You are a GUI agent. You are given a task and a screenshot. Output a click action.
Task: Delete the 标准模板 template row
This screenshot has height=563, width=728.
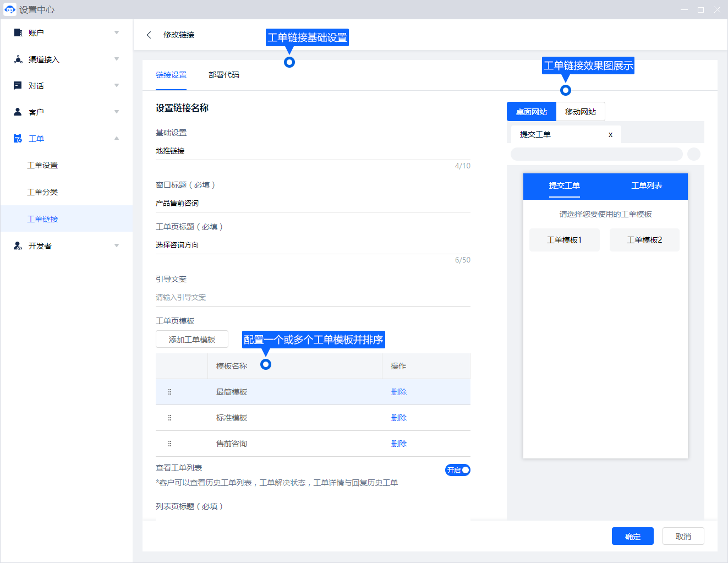(398, 418)
